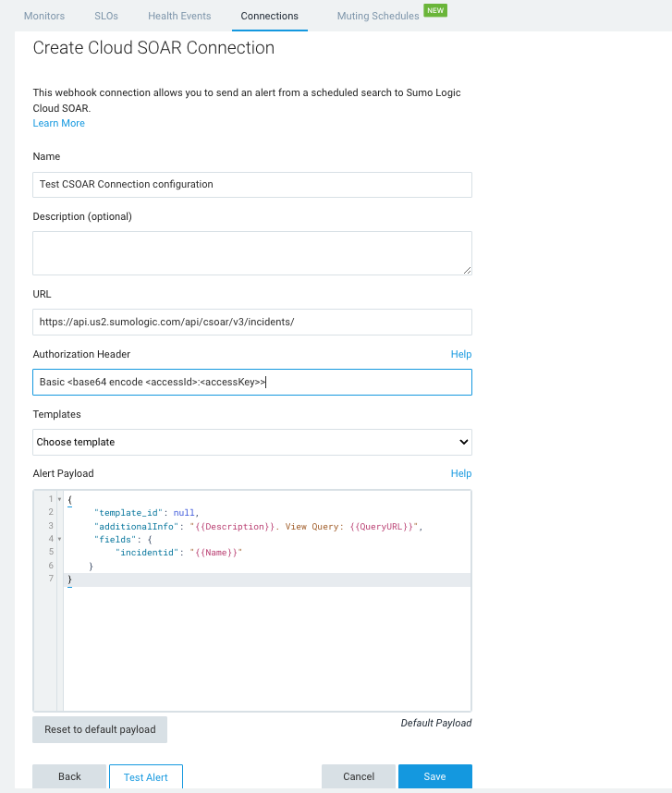Go to Health Events tab
This screenshot has height=793, width=672.
(x=179, y=16)
